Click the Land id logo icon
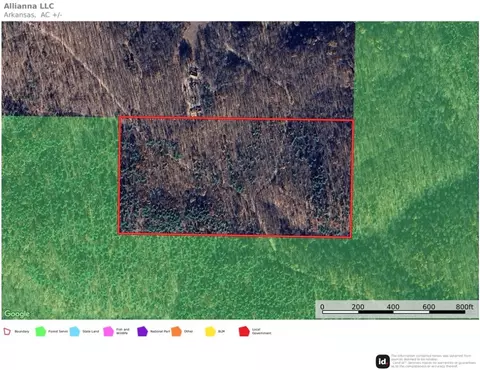This screenshot has width=480, height=370. pos(383,361)
